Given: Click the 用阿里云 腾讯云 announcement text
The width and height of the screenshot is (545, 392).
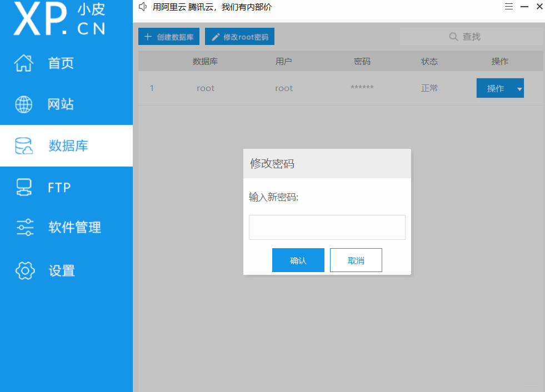Looking at the screenshot, I should click(x=212, y=7).
